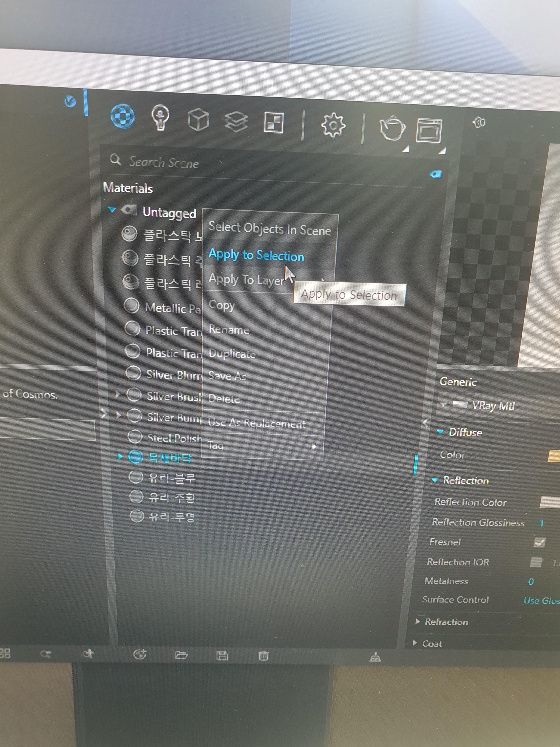Collapse the Reflection section

point(435,480)
